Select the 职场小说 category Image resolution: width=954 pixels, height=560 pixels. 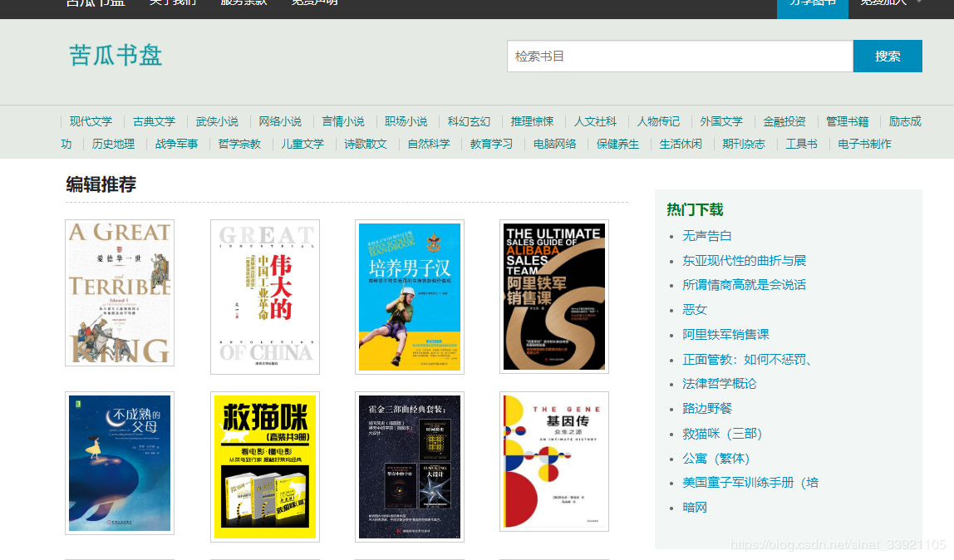click(406, 121)
